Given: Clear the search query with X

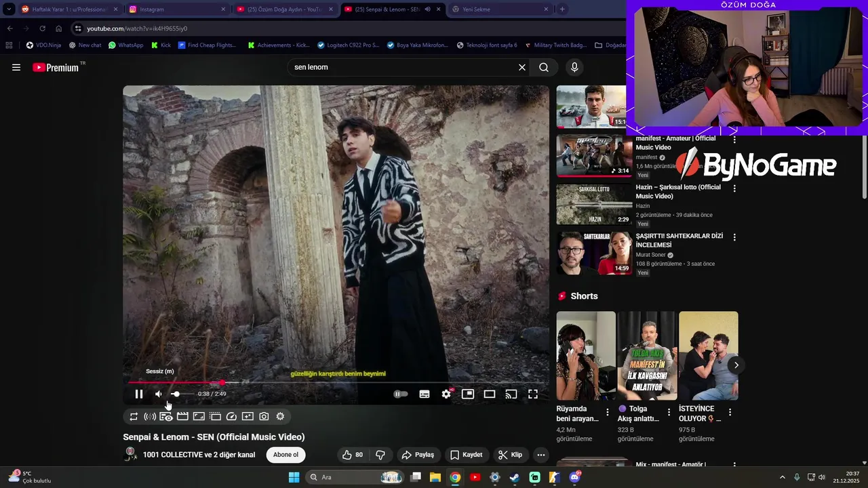Looking at the screenshot, I should pyautogui.click(x=522, y=67).
